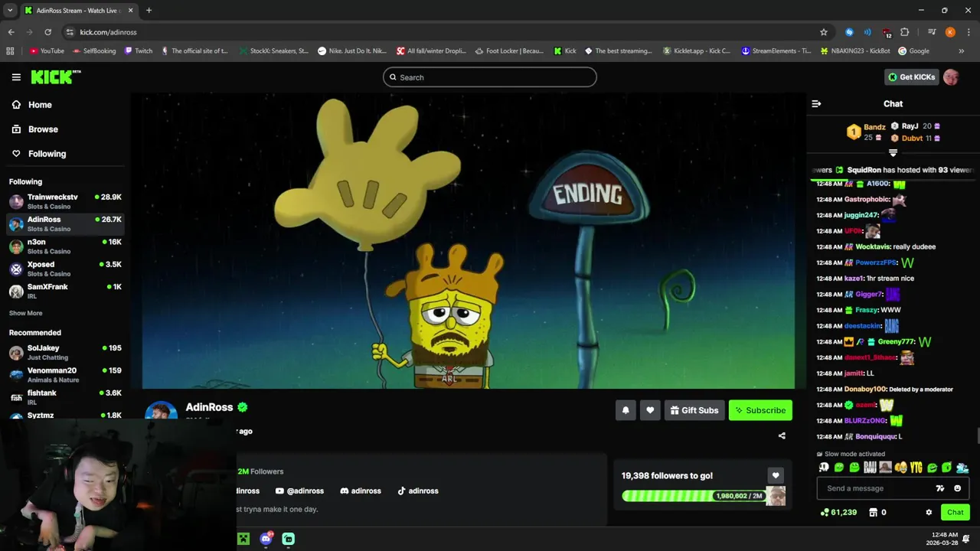
Task: Click the SpongeBob stream video
Action: click(x=469, y=241)
